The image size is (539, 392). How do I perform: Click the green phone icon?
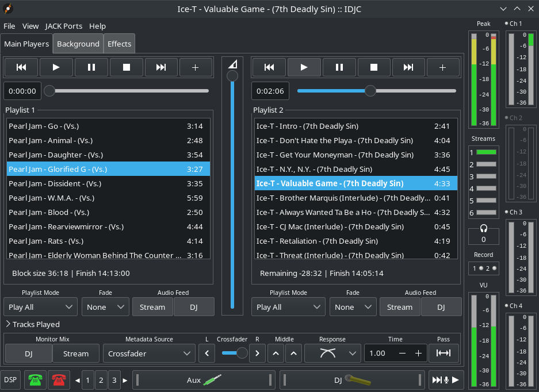click(x=36, y=380)
